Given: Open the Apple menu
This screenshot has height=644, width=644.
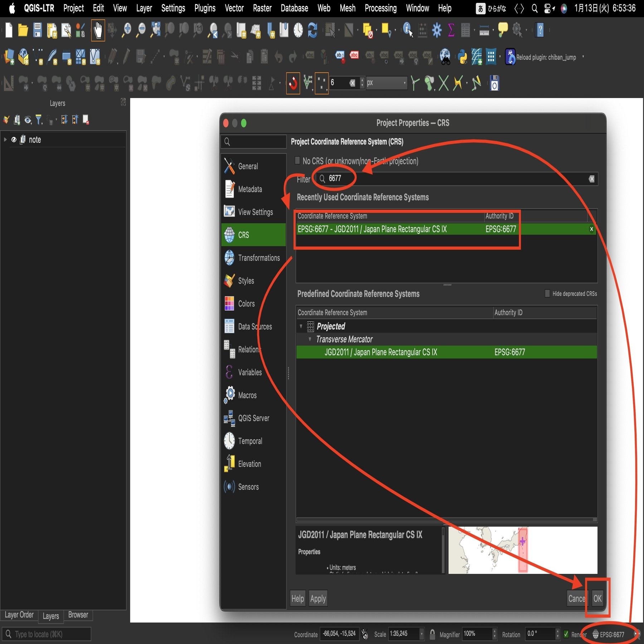Looking at the screenshot, I should (12, 8).
